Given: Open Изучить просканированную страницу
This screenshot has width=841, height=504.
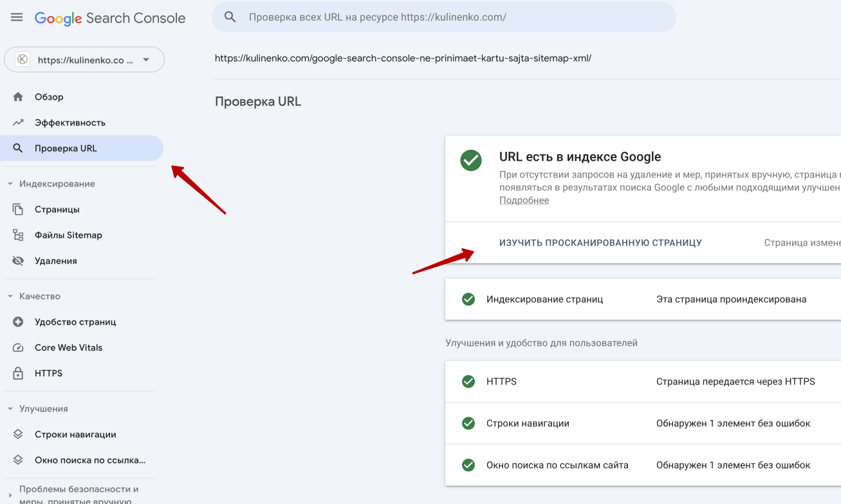Looking at the screenshot, I should click(x=600, y=242).
